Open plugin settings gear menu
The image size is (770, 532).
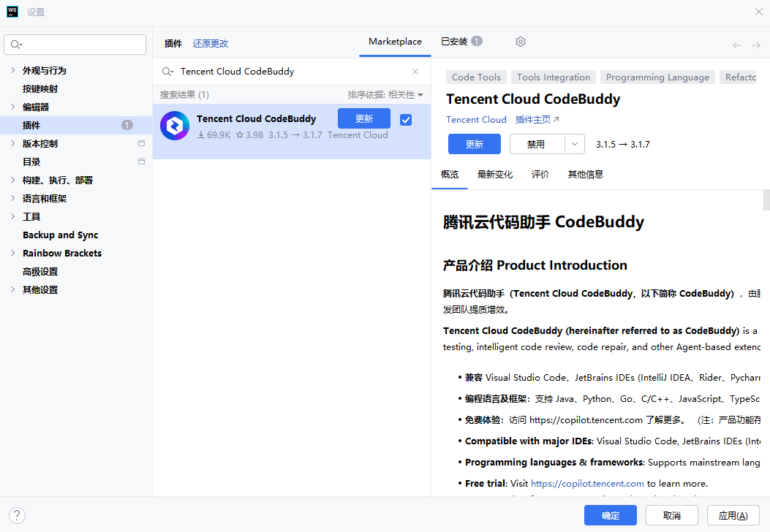[x=521, y=42]
